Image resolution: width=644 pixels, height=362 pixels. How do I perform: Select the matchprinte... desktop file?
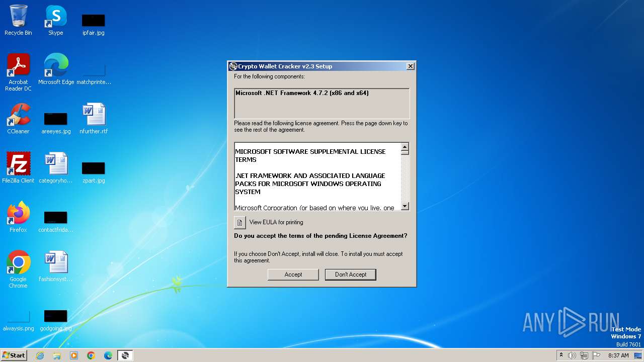pos(94,74)
